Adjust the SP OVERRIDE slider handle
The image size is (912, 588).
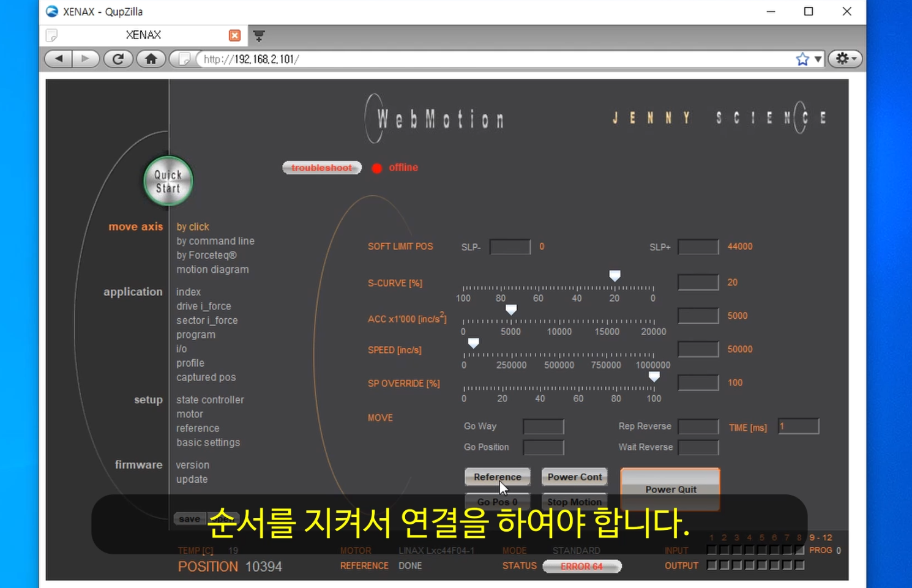(x=654, y=376)
